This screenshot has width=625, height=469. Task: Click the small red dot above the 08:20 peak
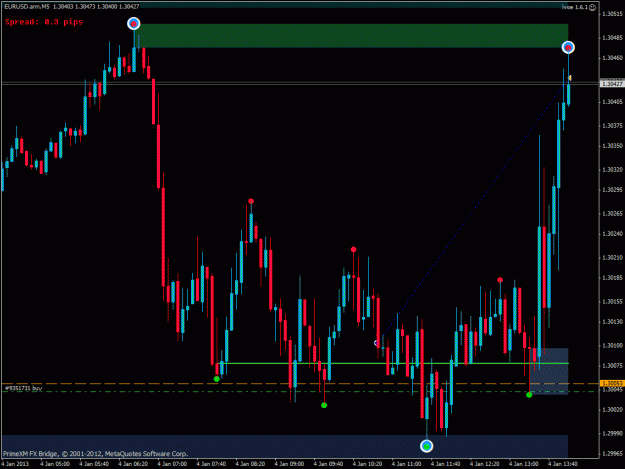[251, 201]
